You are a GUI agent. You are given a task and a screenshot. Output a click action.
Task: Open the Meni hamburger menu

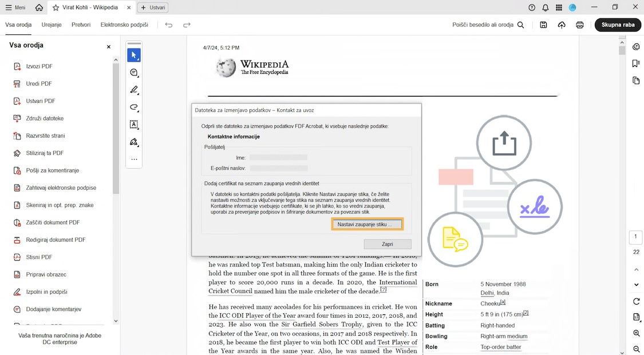tap(15, 7)
